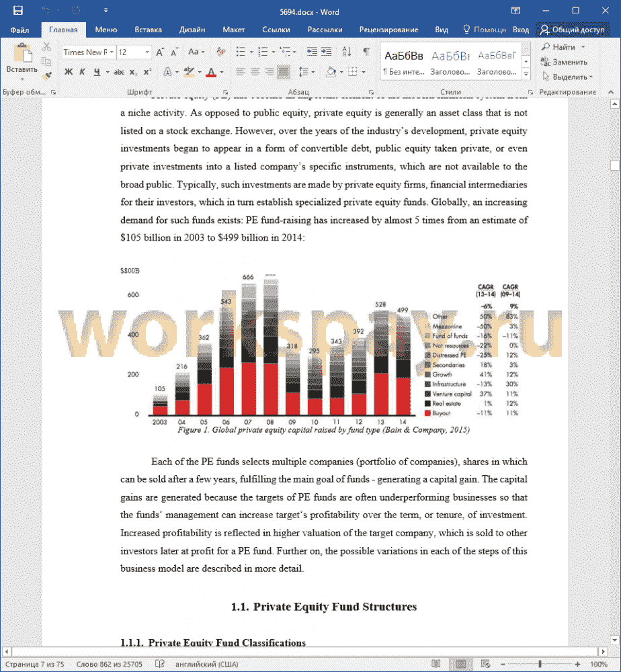Switch to the Вставка tab

pos(148,30)
